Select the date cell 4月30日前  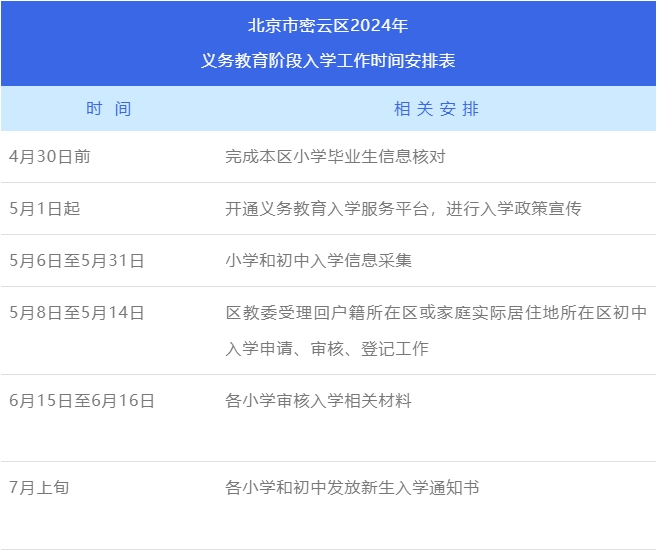coord(50,156)
